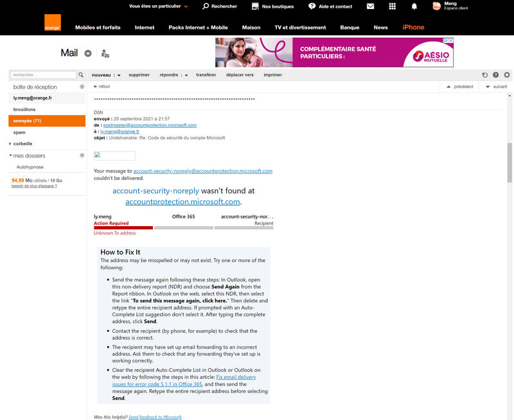Screen dimensions: 514x420
Task: Open Packs Internet + Mobile menu
Action: (x=198, y=28)
